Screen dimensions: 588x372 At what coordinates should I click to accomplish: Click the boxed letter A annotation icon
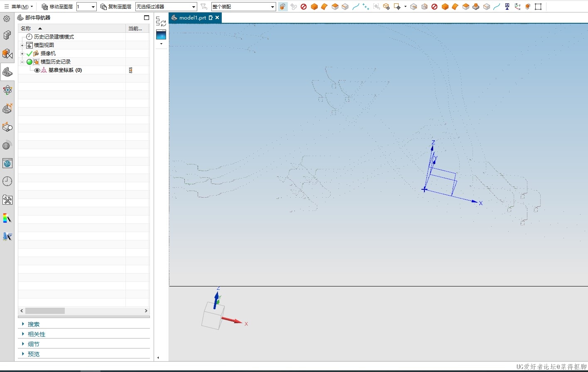pos(507,7)
